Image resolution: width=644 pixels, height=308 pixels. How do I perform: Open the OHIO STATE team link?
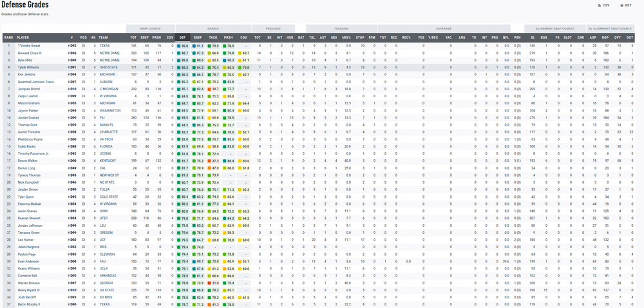pos(109,67)
